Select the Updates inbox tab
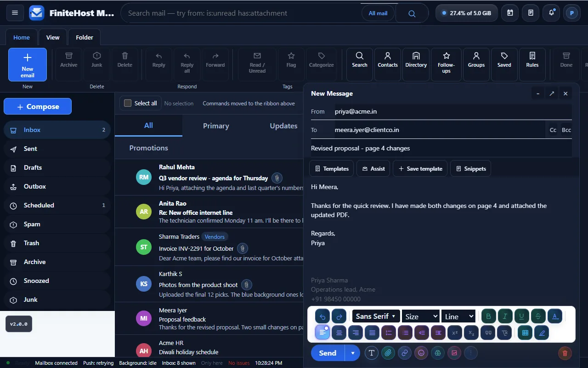Image resolution: width=588 pixels, height=368 pixels. [x=283, y=126]
